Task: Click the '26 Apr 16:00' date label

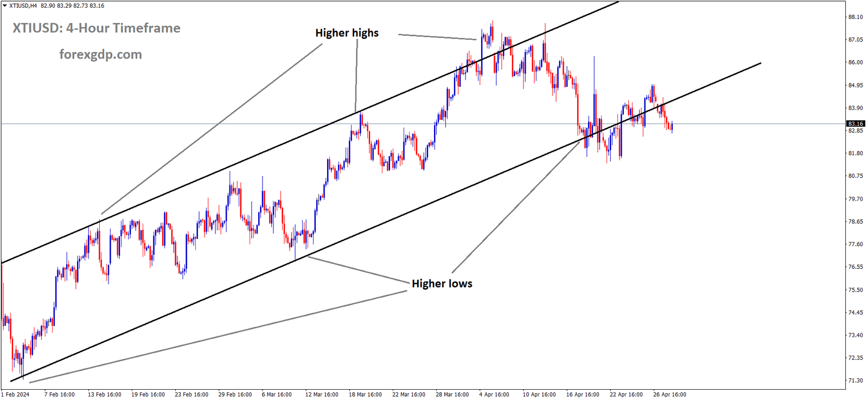Action: [x=669, y=394]
